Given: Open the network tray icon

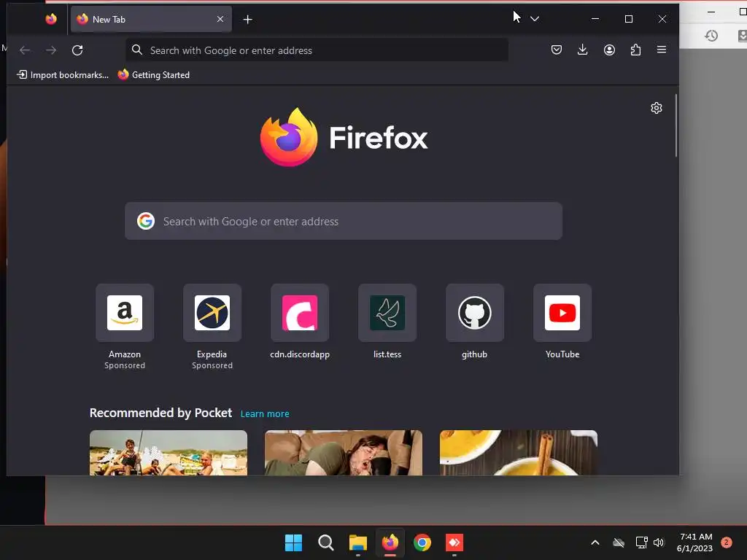Looking at the screenshot, I should coord(641,542).
